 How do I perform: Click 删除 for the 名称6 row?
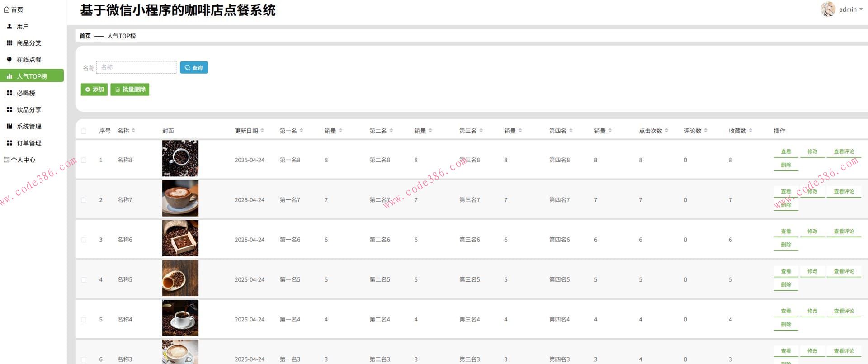pos(786,245)
